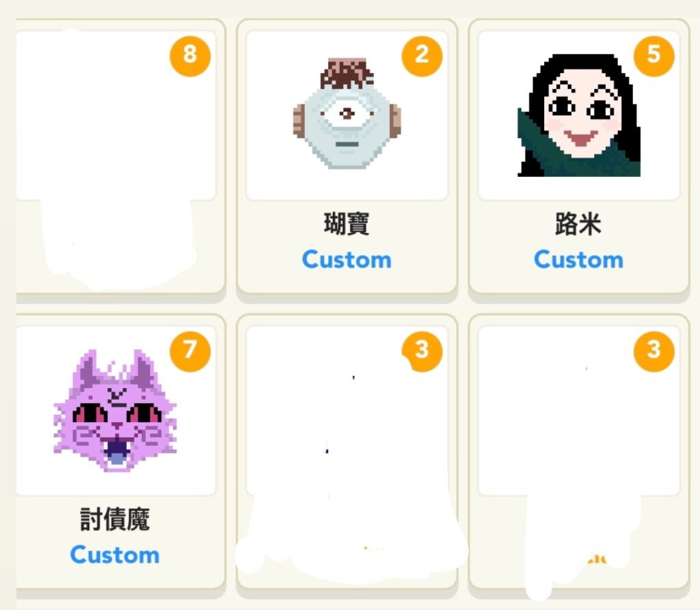Open the Custom link under 討債魔
The image size is (700, 610).
click(x=115, y=555)
